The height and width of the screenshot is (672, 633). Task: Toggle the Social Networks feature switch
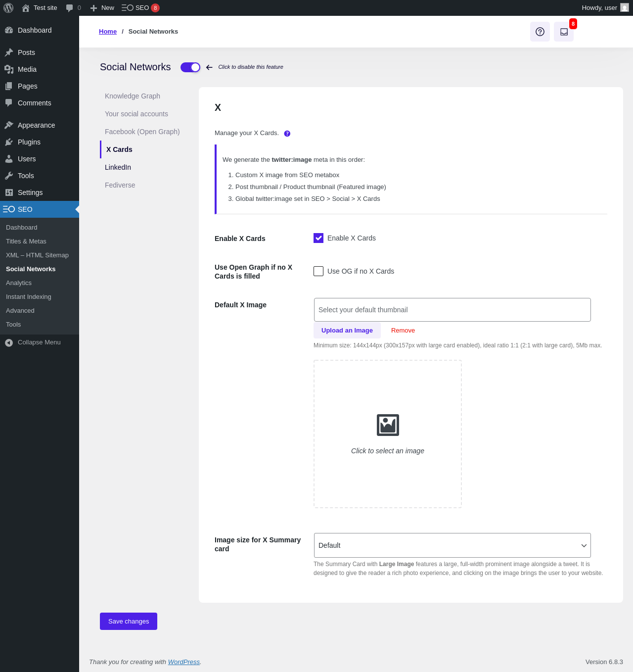tap(190, 67)
